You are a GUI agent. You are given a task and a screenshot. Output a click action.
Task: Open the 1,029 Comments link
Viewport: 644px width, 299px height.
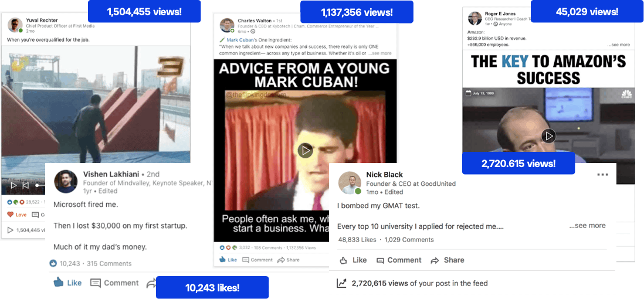409,239
